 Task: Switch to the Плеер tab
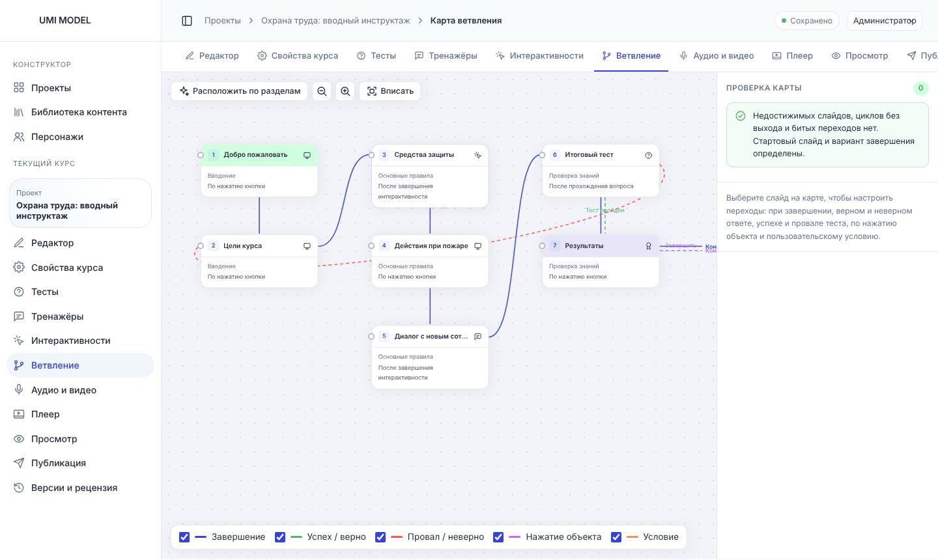(x=792, y=56)
